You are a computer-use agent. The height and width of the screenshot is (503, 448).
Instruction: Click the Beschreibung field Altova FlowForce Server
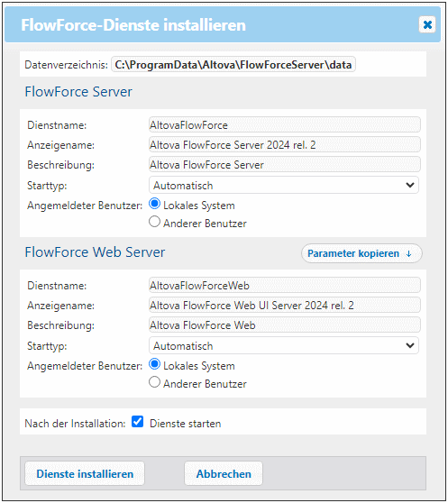click(285, 165)
